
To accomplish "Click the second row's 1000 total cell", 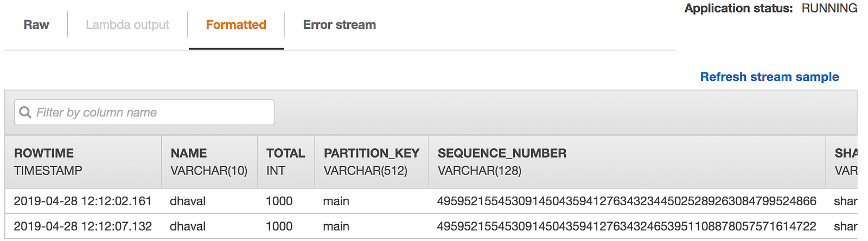I will coord(279,226).
